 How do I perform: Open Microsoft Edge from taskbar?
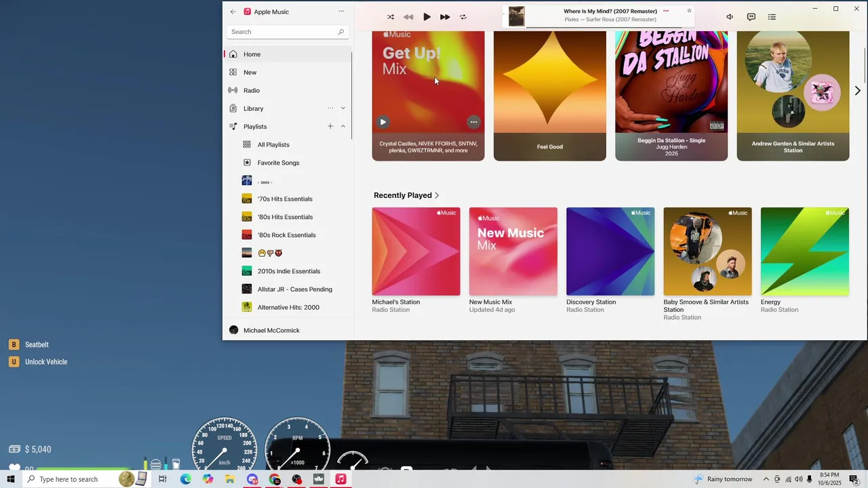click(185, 479)
